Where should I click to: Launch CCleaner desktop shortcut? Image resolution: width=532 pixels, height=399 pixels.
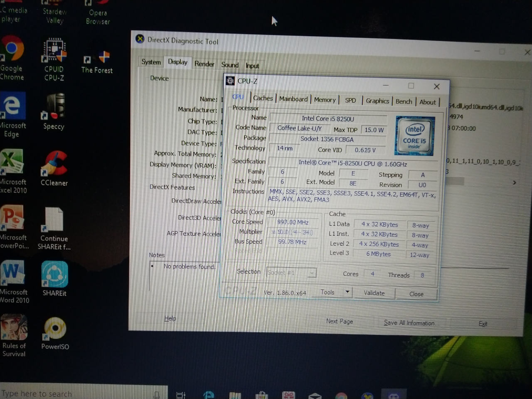(54, 168)
